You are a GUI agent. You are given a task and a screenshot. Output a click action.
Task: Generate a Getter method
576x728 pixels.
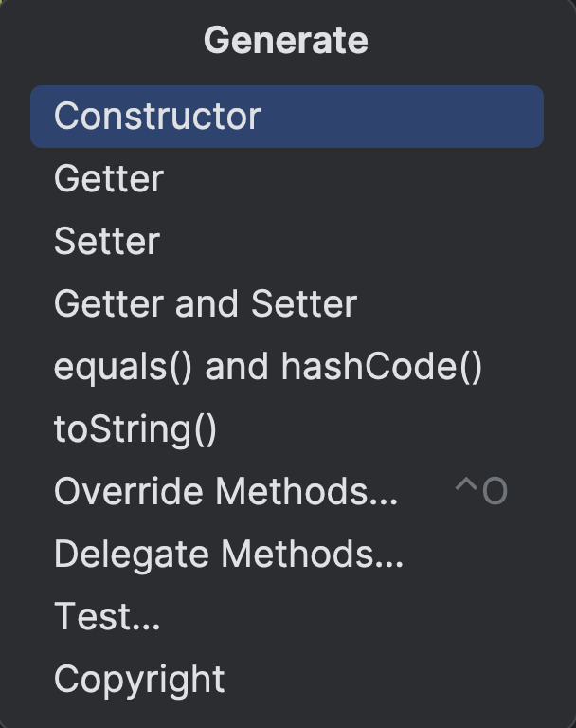pyautogui.click(x=109, y=179)
